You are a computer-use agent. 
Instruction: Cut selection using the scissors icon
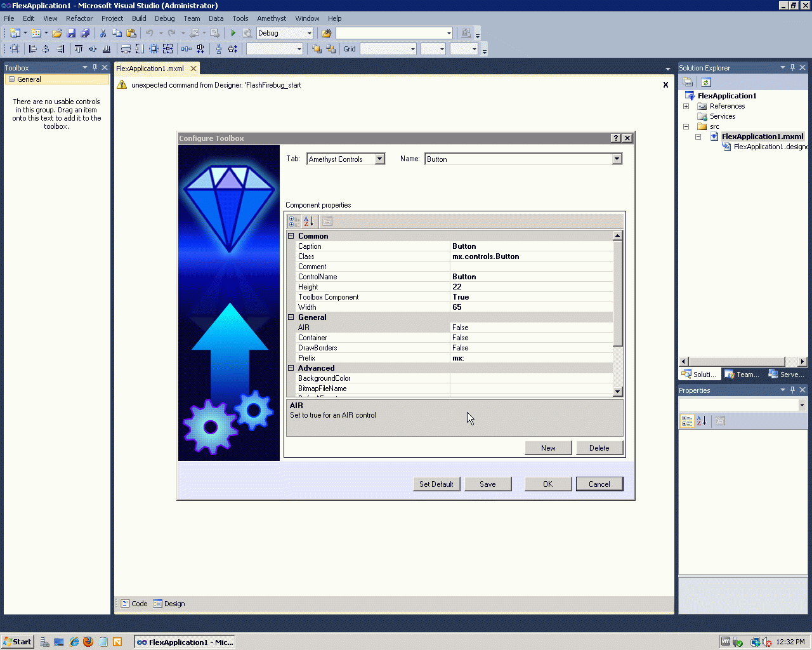pyautogui.click(x=103, y=33)
